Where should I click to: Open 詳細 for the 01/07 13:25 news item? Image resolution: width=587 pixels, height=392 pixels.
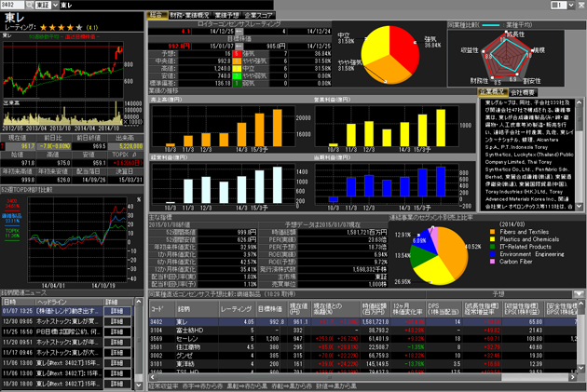(117, 311)
